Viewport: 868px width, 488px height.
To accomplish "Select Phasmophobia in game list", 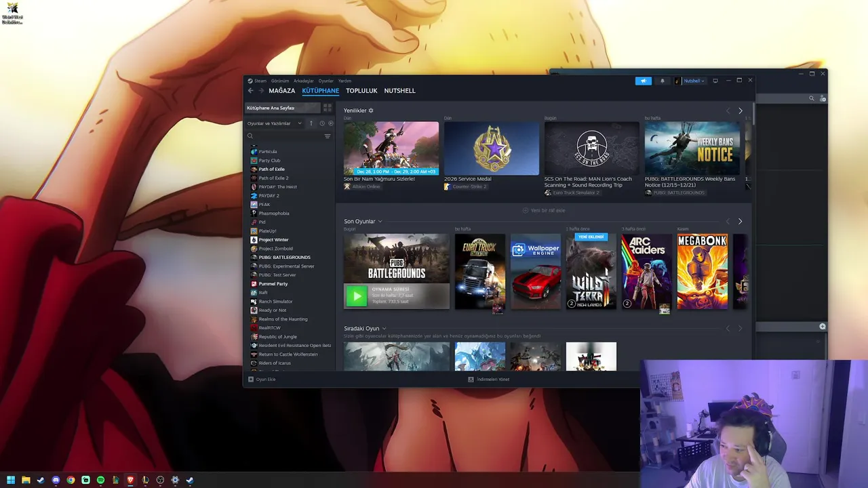I will pyautogui.click(x=273, y=213).
